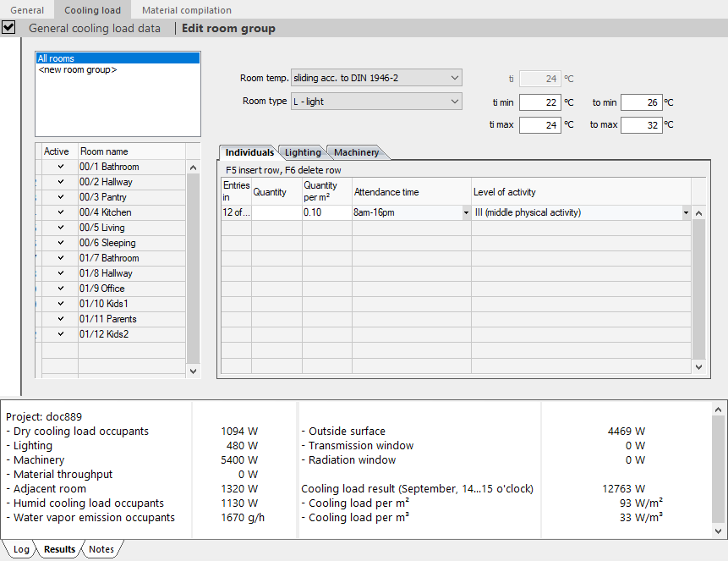This screenshot has width=728, height=561.
Task: Toggle Active check for 01/9 Office
Action: 60,289
